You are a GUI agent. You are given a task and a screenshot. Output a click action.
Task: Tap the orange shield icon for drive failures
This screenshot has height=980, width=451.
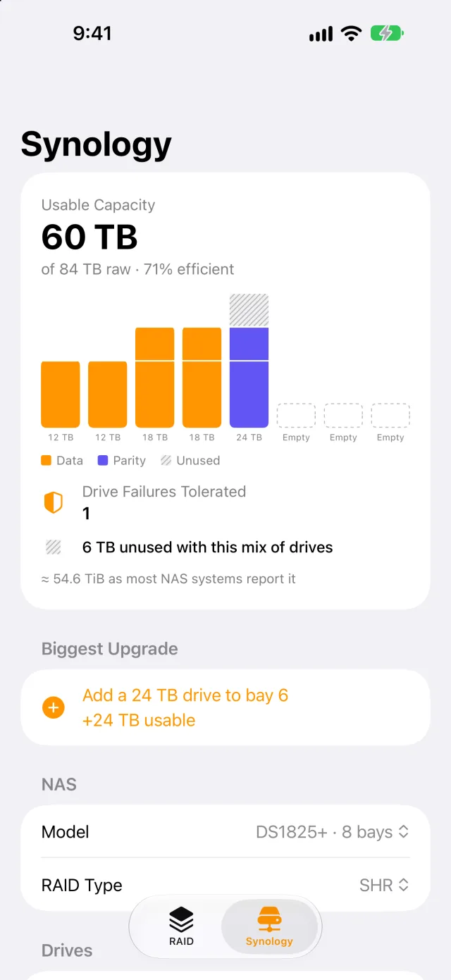coord(54,502)
